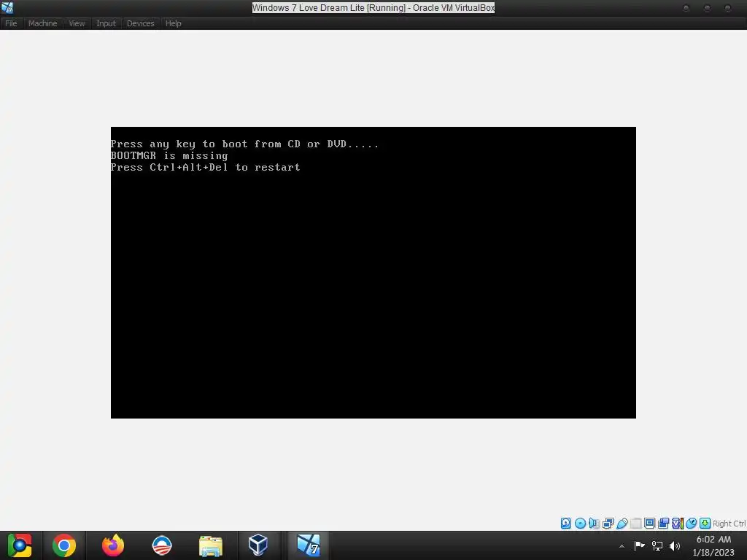Click the VirtualBox window icon in title bar
This screenshot has height=560, width=747.
(7, 7)
